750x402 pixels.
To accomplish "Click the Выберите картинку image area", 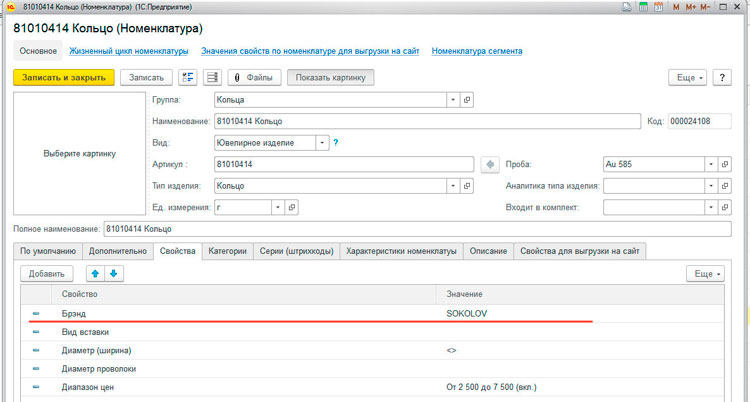I will point(79,154).
